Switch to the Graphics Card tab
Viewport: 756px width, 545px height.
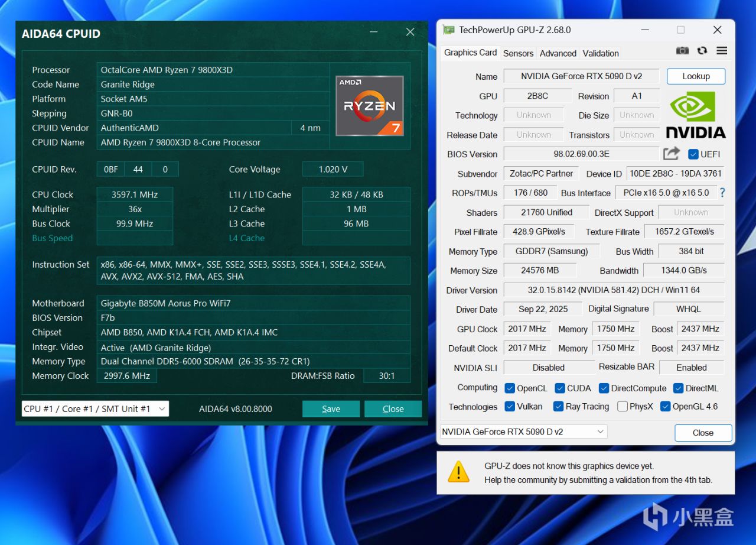pyautogui.click(x=471, y=53)
